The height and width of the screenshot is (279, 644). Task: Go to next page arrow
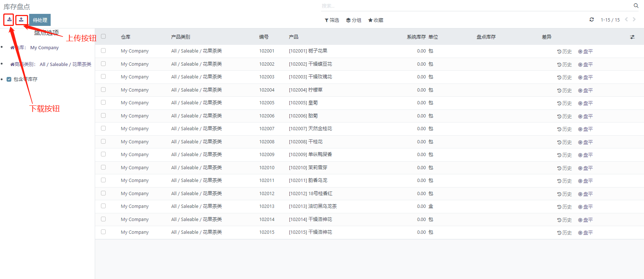pos(634,20)
